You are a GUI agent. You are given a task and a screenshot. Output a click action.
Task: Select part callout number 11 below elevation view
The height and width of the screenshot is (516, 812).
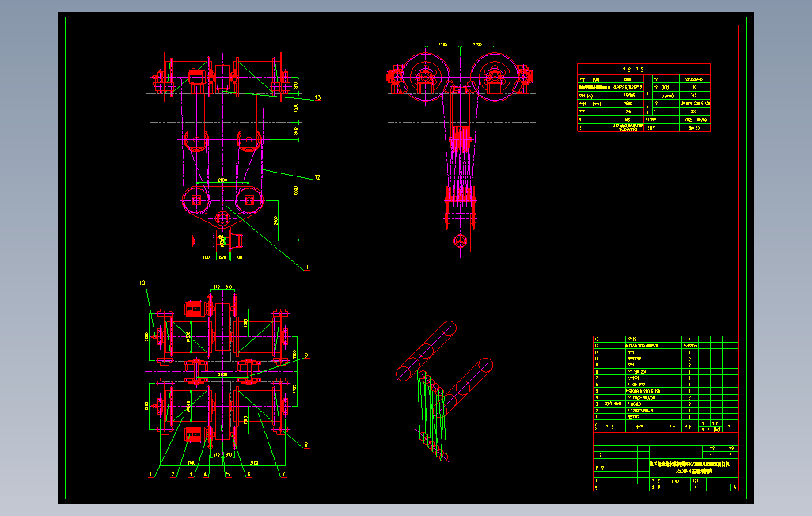(306, 267)
